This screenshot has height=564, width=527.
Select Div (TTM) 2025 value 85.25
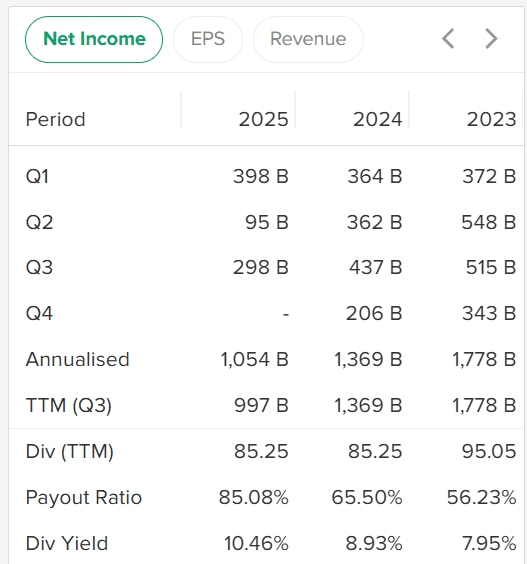pyautogui.click(x=261, y=451)
